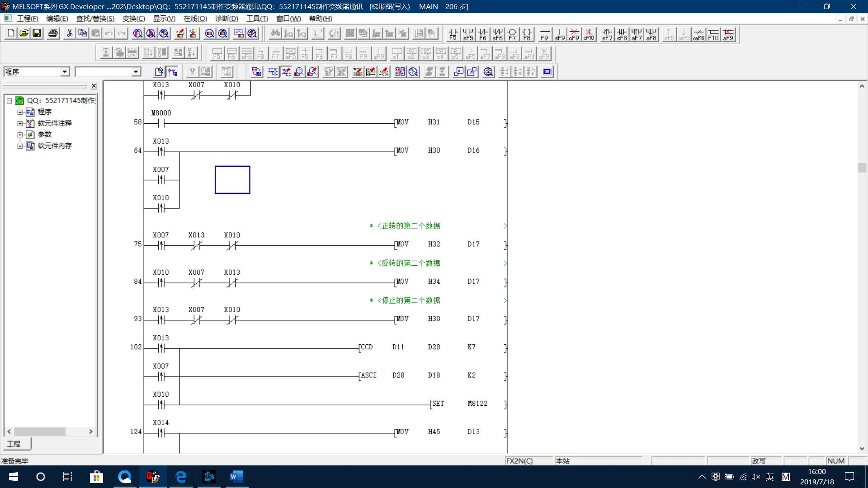Open Microsoft Word from the taskbar

[x=236, y=477]
